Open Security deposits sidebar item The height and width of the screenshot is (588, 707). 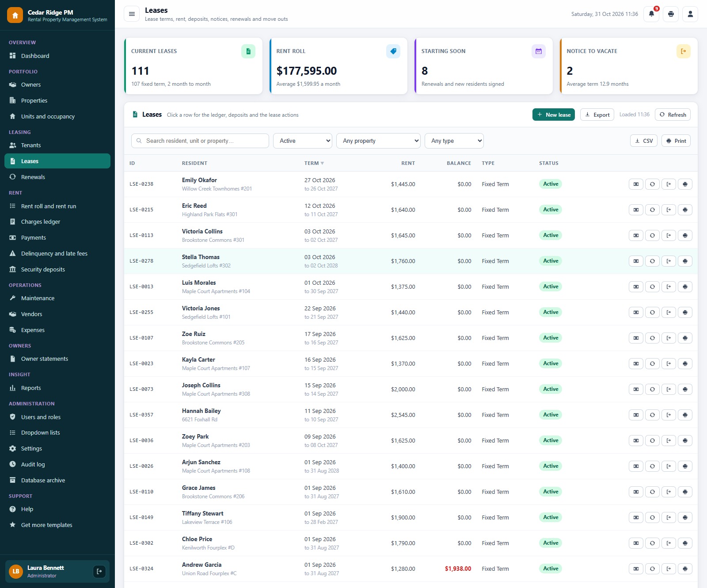pyautogui.click(x=57, y=269)
